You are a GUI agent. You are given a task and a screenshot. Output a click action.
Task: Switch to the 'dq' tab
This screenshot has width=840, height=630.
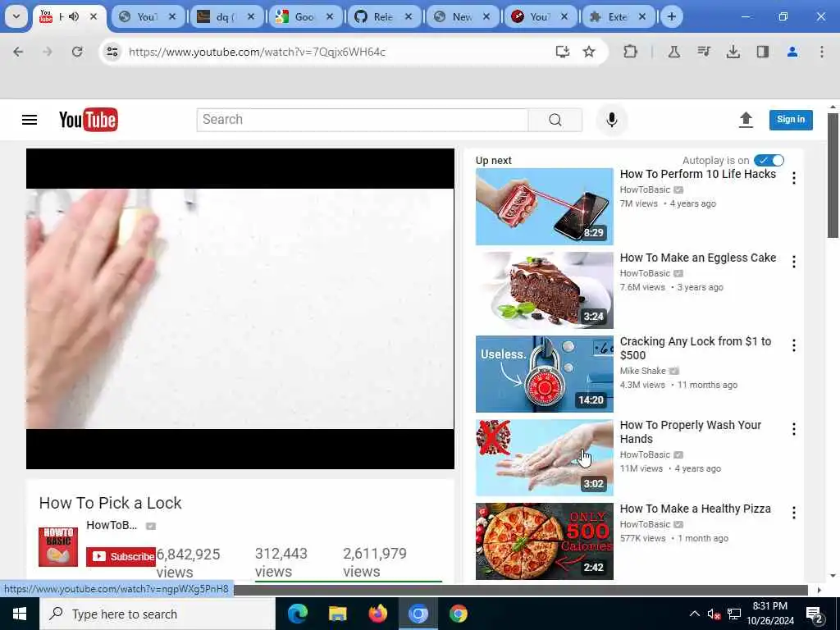tap(226, 16)
